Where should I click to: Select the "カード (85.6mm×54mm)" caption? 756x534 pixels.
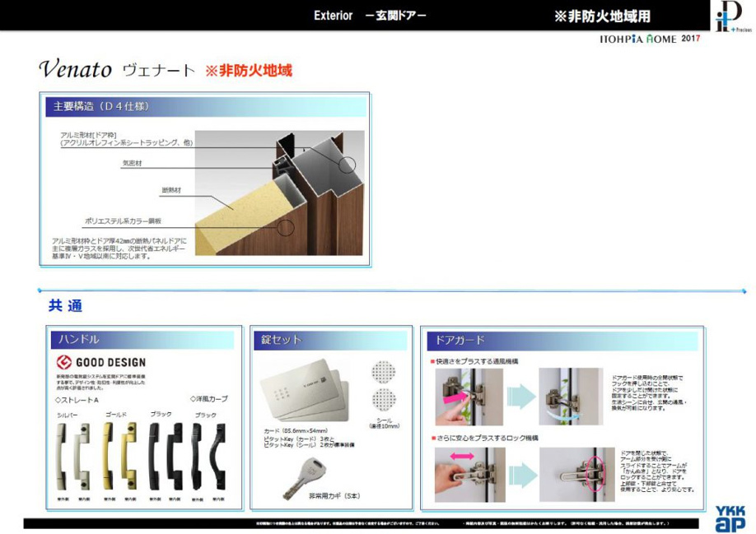pyautogui.click(x=296, y=431)
